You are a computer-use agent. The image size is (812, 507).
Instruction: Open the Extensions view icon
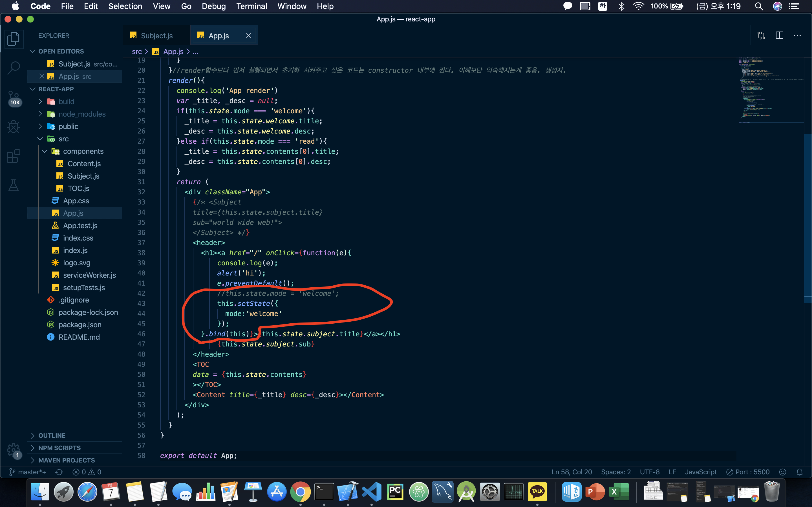(14, 156)
